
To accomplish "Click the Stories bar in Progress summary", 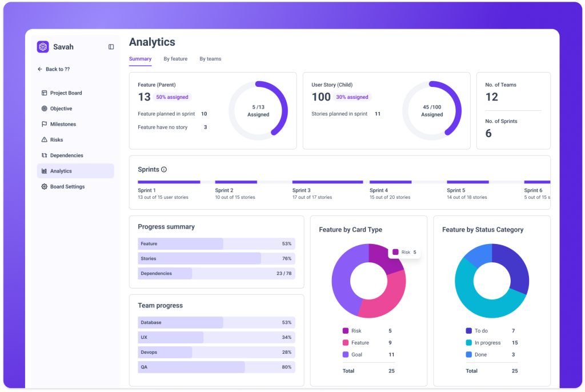I will [x=217, y=258].
